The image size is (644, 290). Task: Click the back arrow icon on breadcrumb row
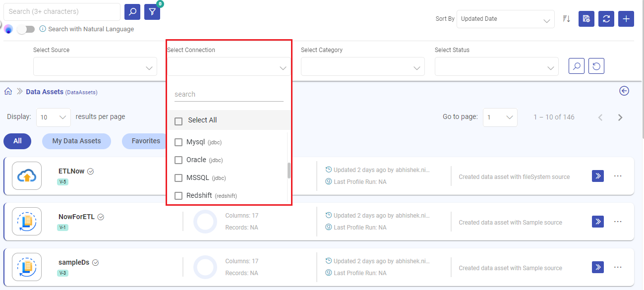click(x=624, y=91)
